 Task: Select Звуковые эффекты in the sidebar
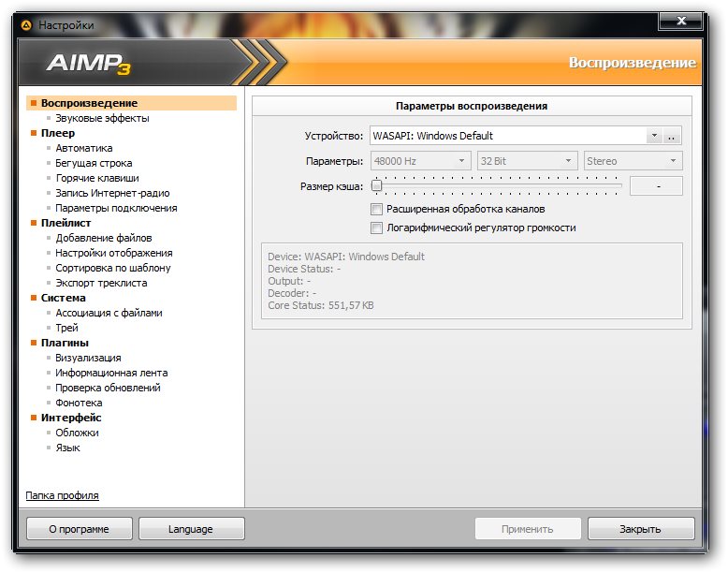[102, 118]
